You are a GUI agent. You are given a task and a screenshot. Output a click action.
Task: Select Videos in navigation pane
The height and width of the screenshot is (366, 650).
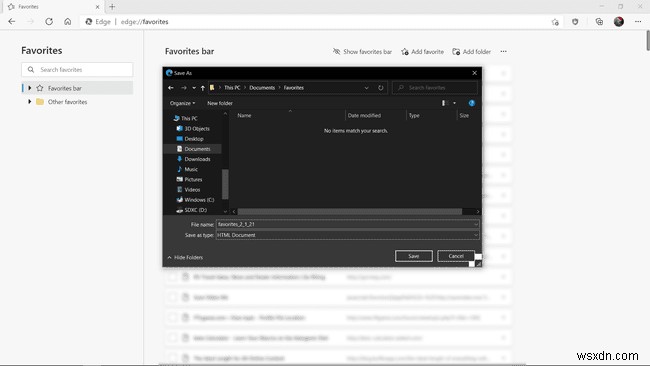188,189
